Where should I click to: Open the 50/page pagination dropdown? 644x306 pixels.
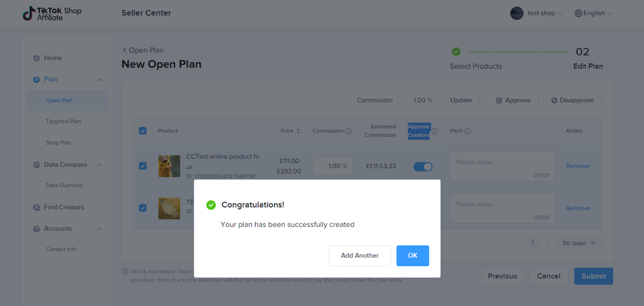coord(579,243)
